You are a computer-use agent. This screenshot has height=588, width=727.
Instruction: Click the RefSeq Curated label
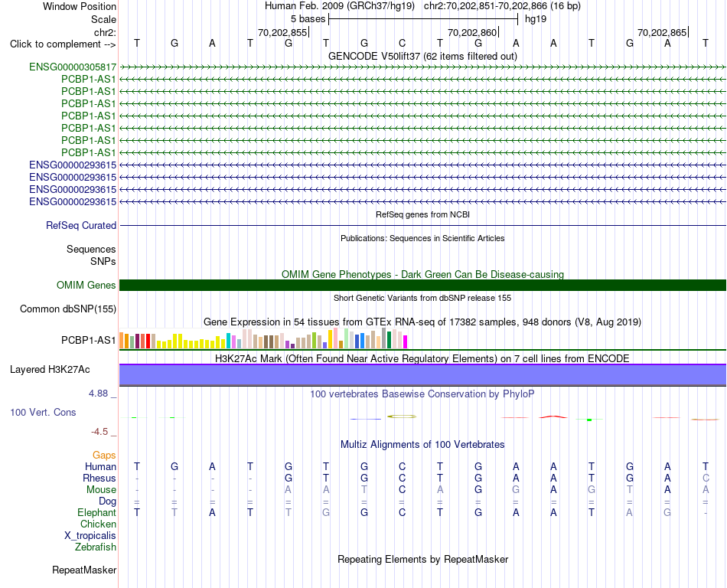point(81,225)
